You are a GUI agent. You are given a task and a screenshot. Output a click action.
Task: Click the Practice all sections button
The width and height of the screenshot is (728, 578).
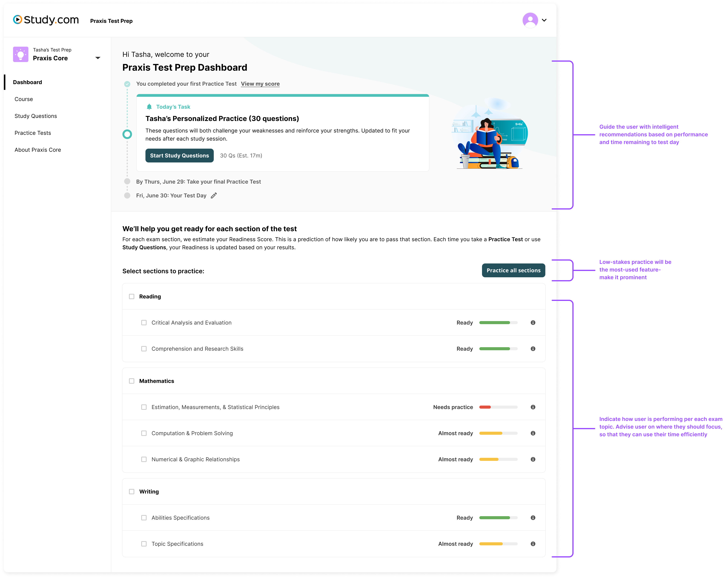pos(513,270)
